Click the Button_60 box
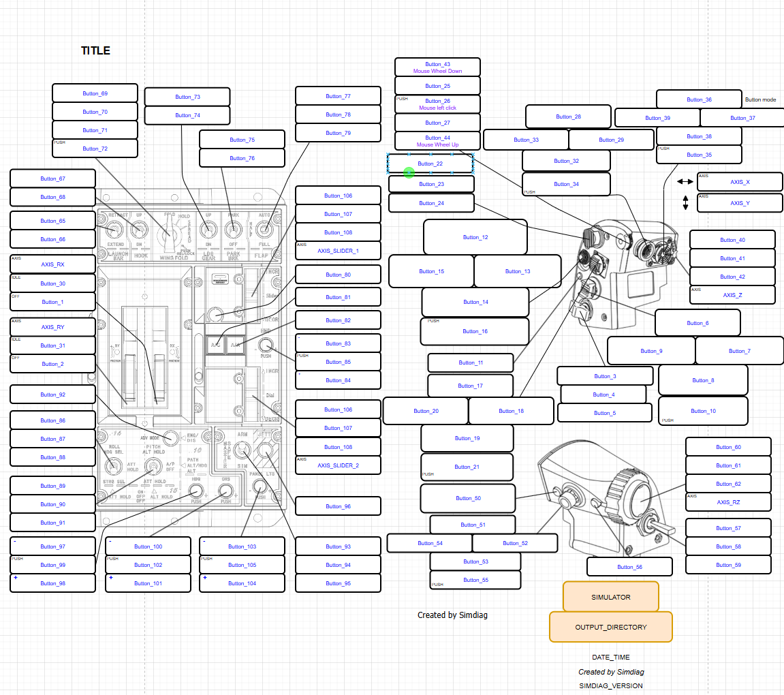This screenshot has height=695, width=784. pos(728,447)
